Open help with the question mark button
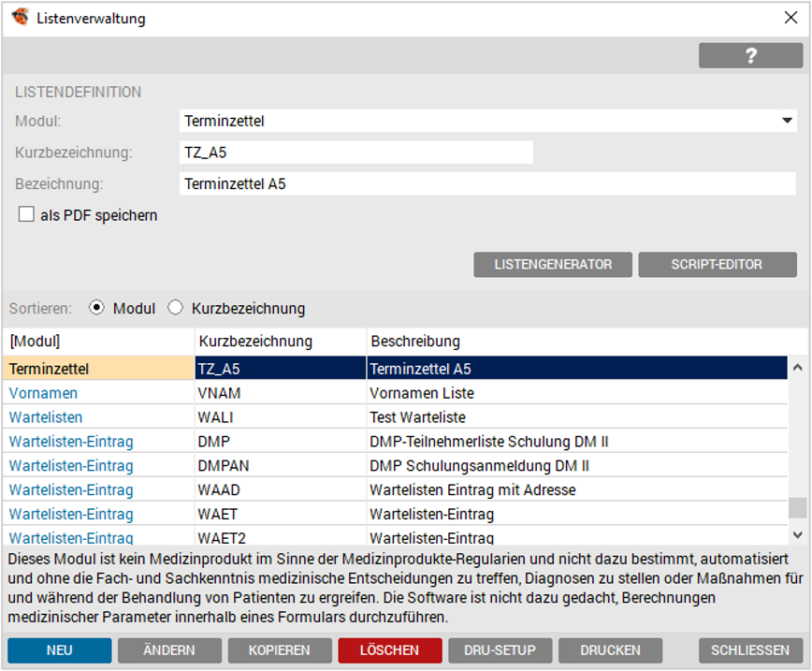Screen dimensions: 812x671 [750, 55]
